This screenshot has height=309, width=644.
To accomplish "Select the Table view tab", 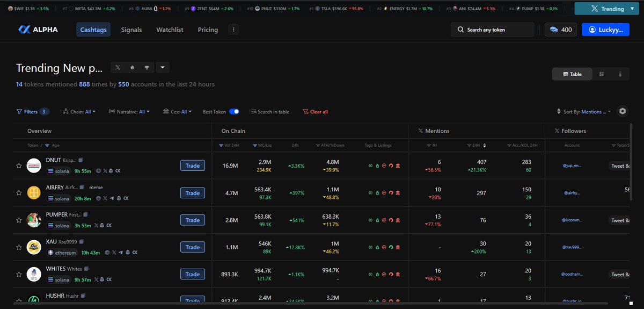I will point(572,74).
